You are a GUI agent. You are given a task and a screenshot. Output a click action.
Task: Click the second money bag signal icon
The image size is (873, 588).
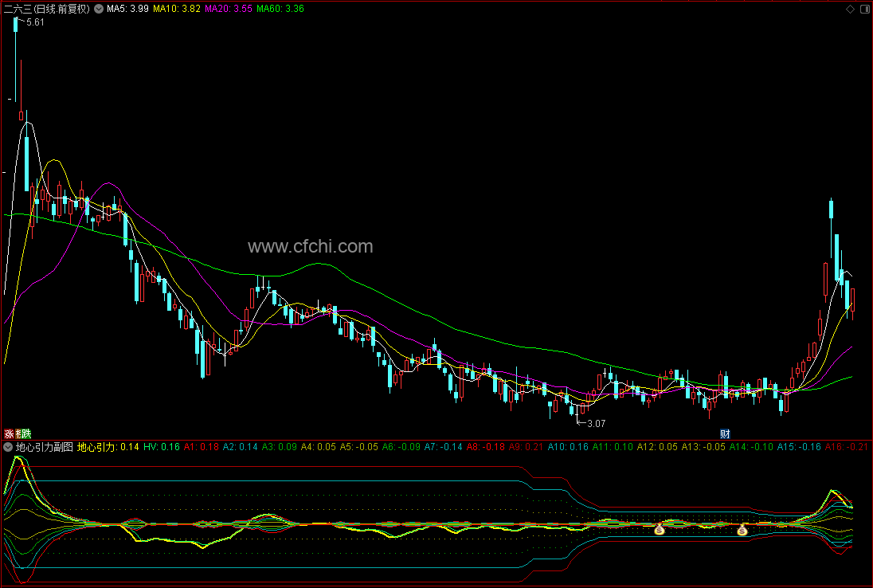point(742,530)
